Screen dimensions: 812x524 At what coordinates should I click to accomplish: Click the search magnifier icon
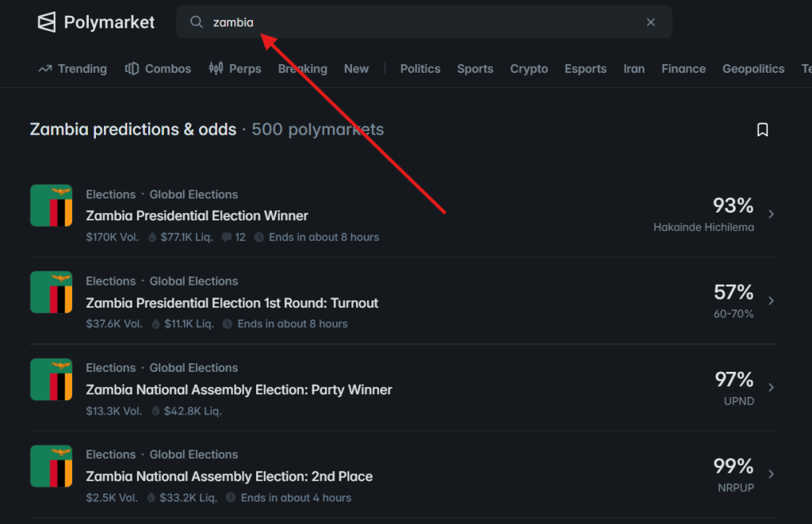(197, 21)
